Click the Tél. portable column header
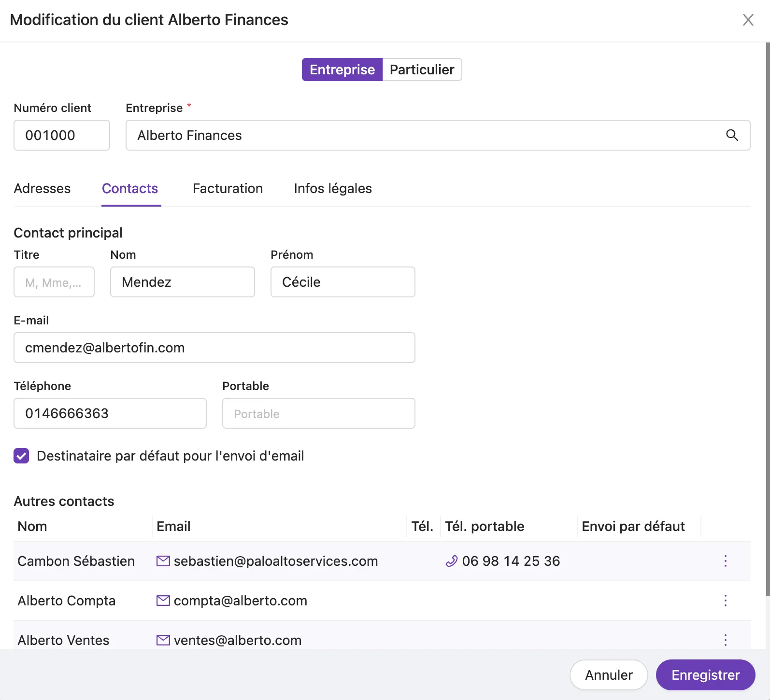 (485, 526)
